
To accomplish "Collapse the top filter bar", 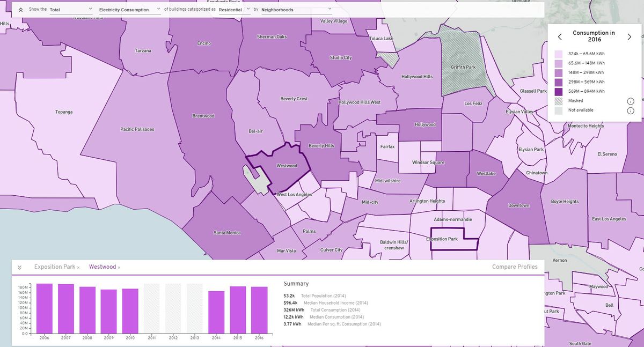I will [x=19, y=9].
